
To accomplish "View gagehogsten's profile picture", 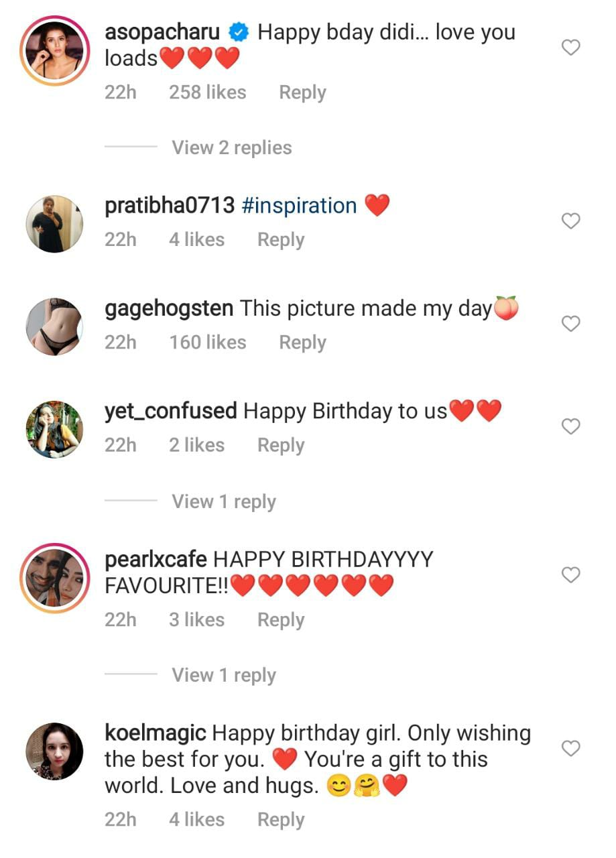I will click(x=54, y=326).
